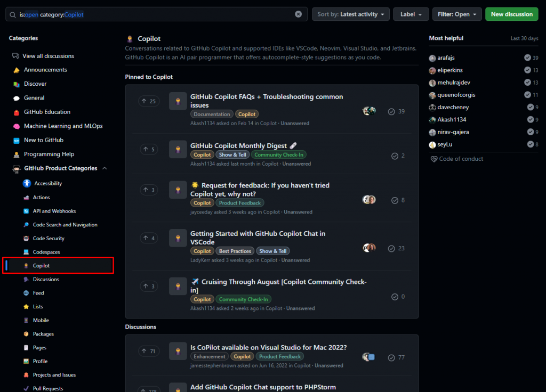Collapse the GitHub Product Categories section

[x=105, y=168]
